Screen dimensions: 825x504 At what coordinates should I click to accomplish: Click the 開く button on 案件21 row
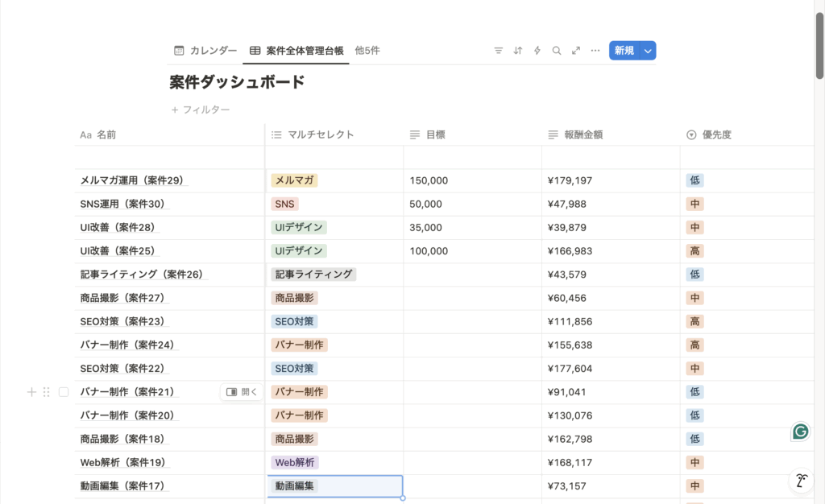pos(242,392)
